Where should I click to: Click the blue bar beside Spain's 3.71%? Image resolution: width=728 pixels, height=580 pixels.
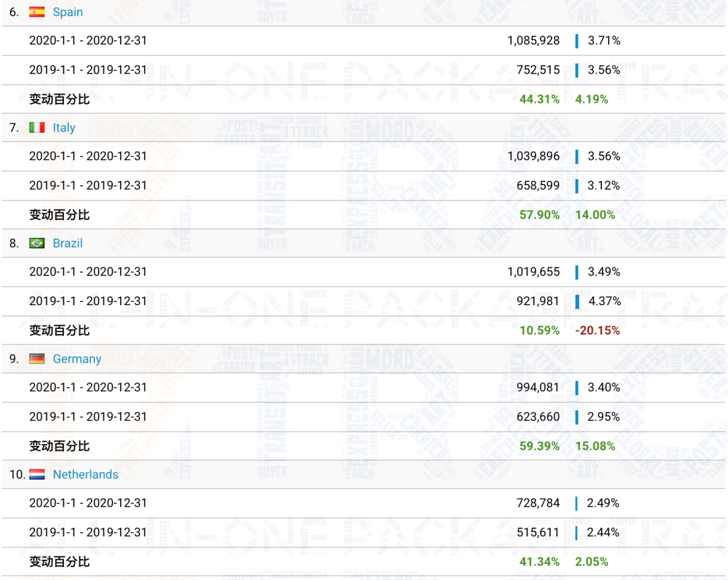(577, 41)
